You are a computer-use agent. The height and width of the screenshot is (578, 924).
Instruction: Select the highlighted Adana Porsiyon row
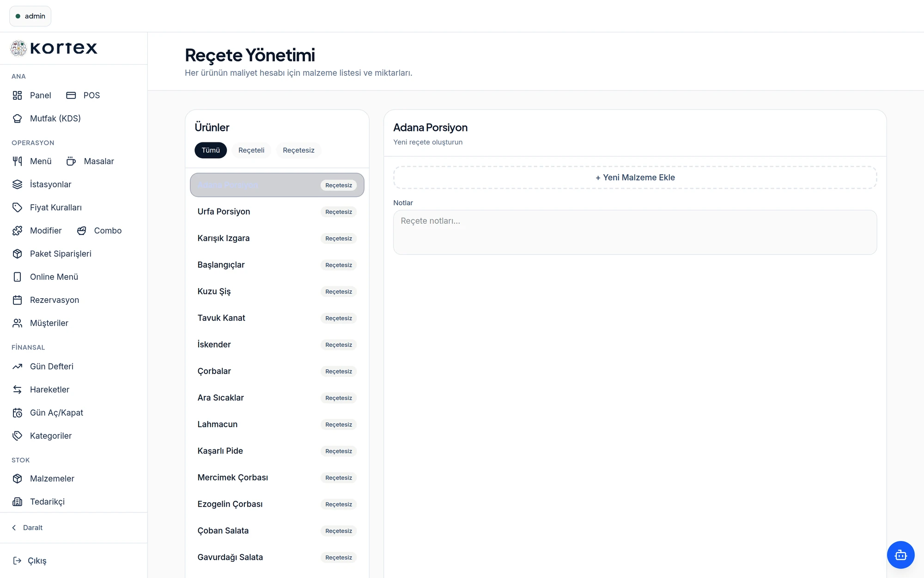pyautogui.click(x=277, y=185)
